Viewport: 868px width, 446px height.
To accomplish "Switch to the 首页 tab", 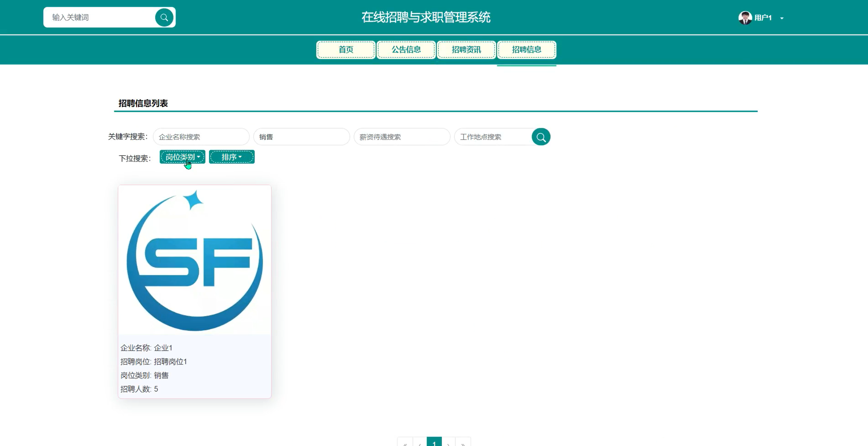I will (346, 50).
